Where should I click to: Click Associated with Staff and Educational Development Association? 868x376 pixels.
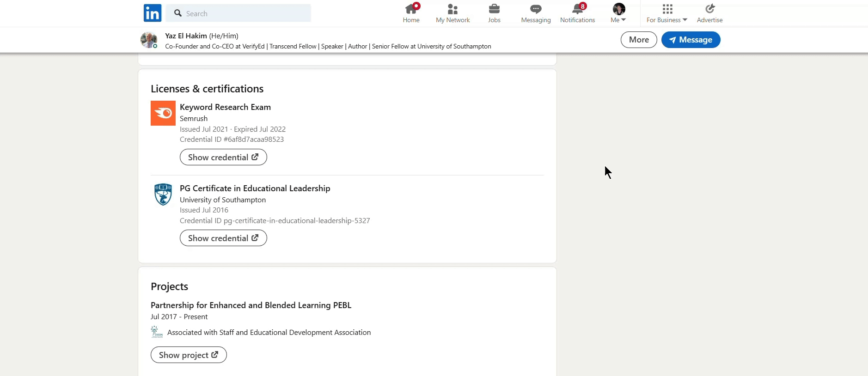point(269,333)
